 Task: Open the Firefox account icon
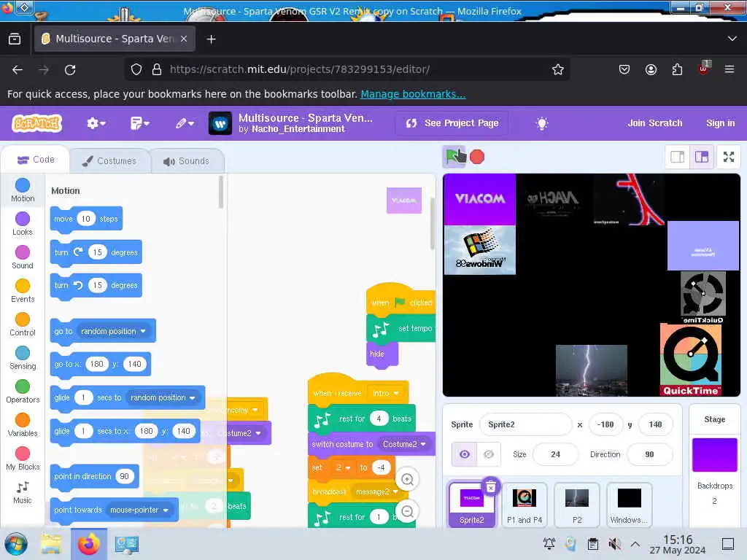[651, 69]
